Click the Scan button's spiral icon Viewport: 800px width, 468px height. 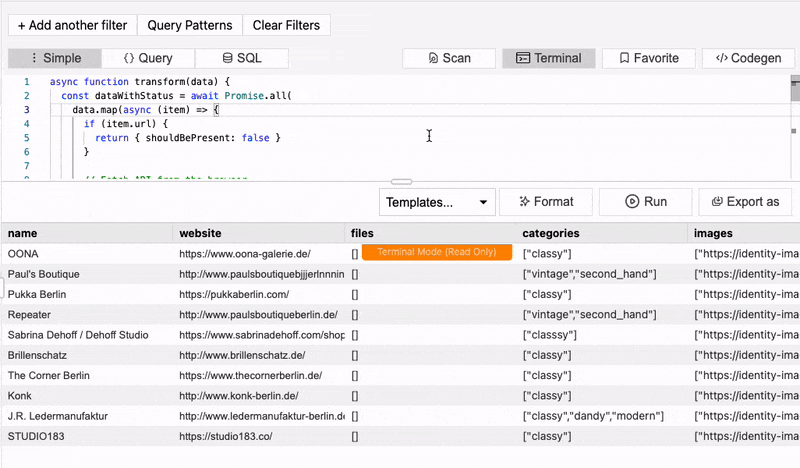pyautogui.click(x=433, y=58)
